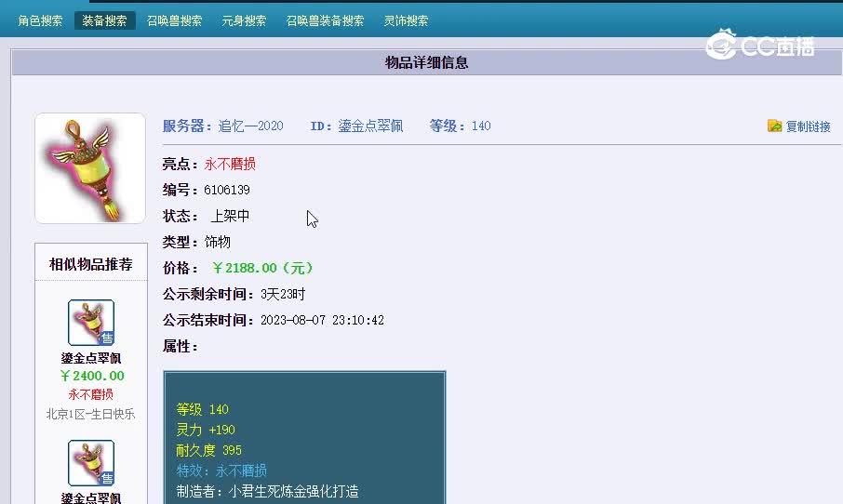Open the 灵饰搜索 tab
843x504 pixels.
(x=406, y=21)
